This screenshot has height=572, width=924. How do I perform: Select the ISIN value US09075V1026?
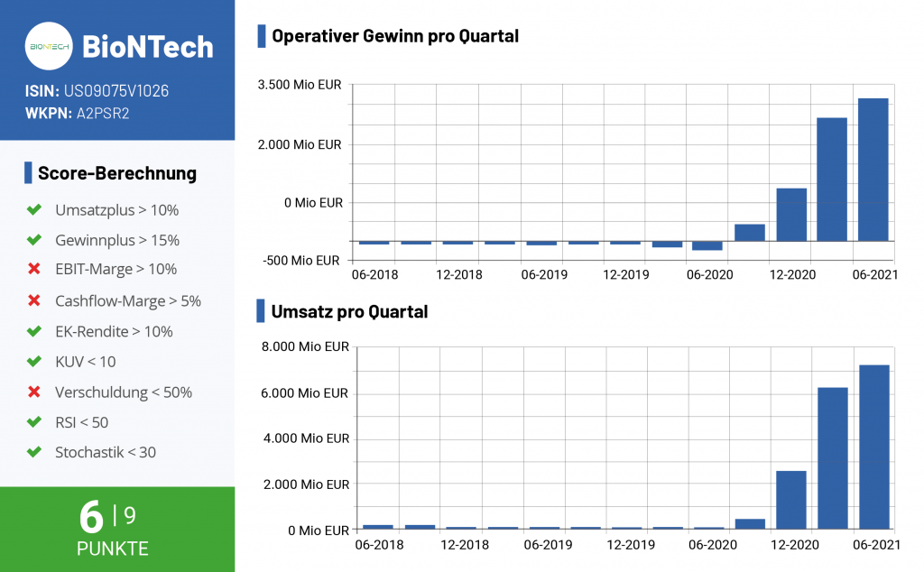116,91
